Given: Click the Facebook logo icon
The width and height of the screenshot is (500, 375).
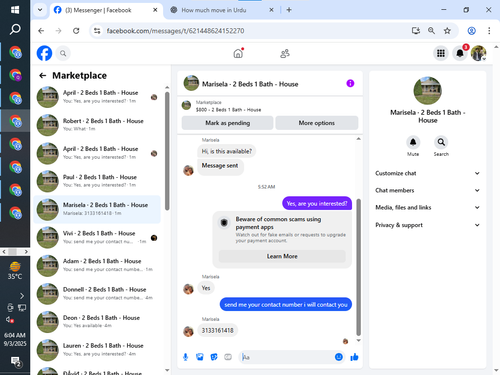Looking at the screenshot, I should pyautogui.click(x=44, y=53).
